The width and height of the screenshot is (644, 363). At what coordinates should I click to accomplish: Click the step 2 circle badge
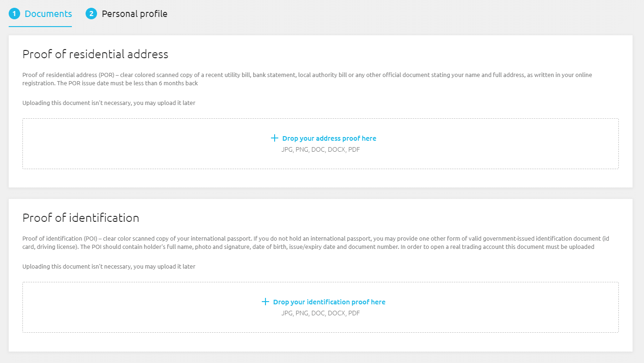[92, 14]
